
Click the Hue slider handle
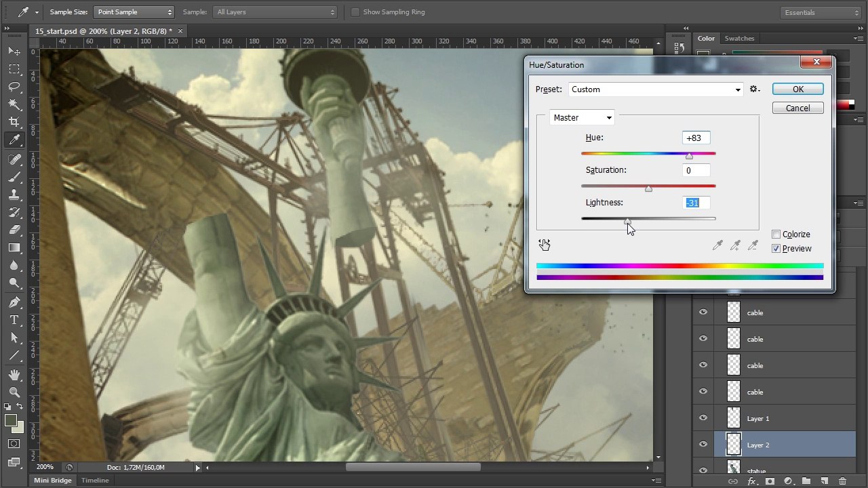(689, 156)
